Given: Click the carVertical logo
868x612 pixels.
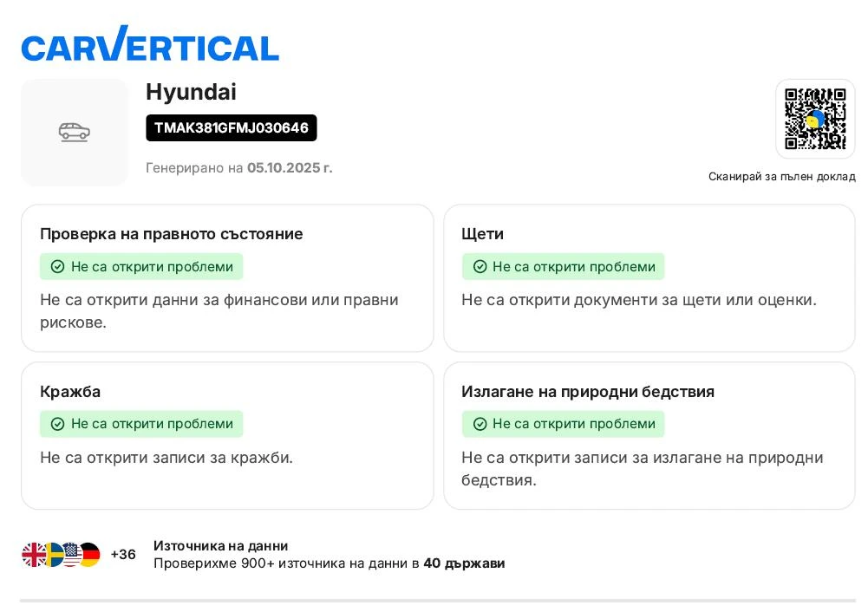Looking at the screenshot, I should point(150,44).
